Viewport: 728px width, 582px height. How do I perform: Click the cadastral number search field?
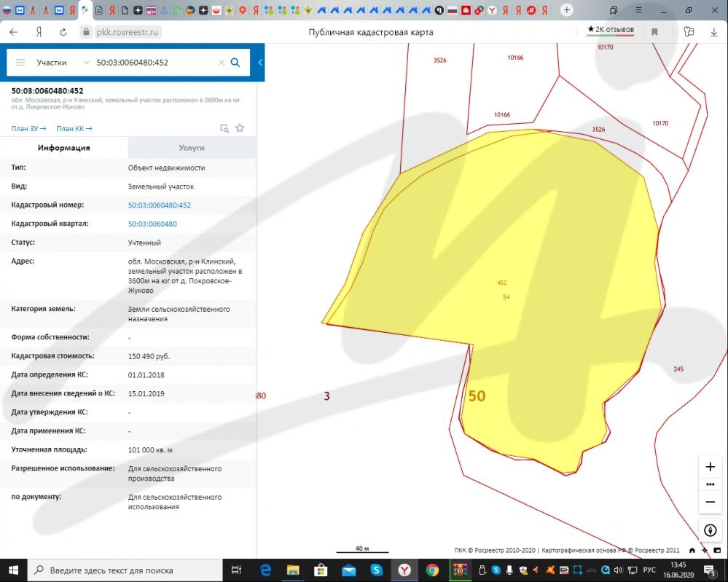tap(154, 62)
